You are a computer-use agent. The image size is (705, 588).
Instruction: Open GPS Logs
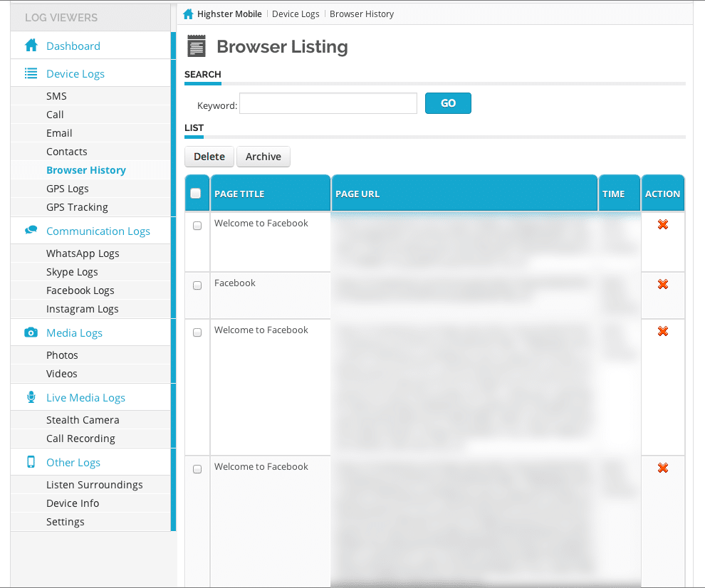(68, 189)
